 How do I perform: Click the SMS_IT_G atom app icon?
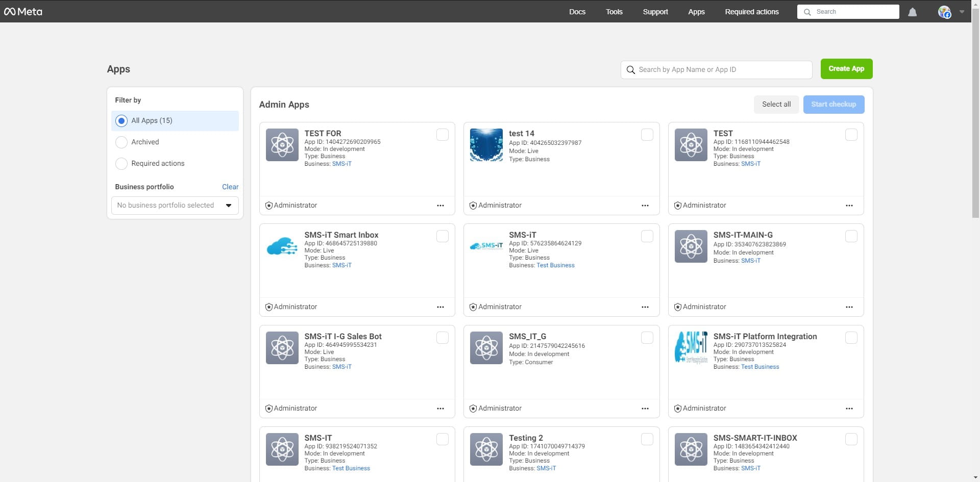click(486, 348)
